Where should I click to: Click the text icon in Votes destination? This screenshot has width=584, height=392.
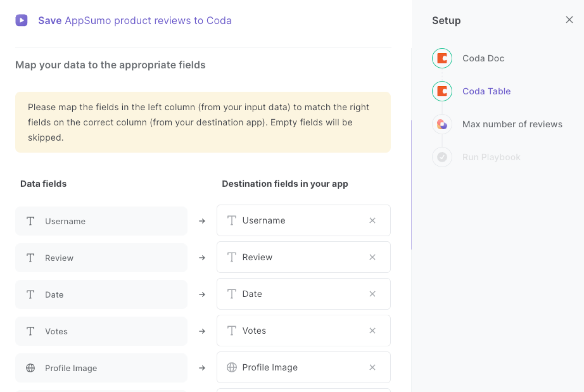231,331
